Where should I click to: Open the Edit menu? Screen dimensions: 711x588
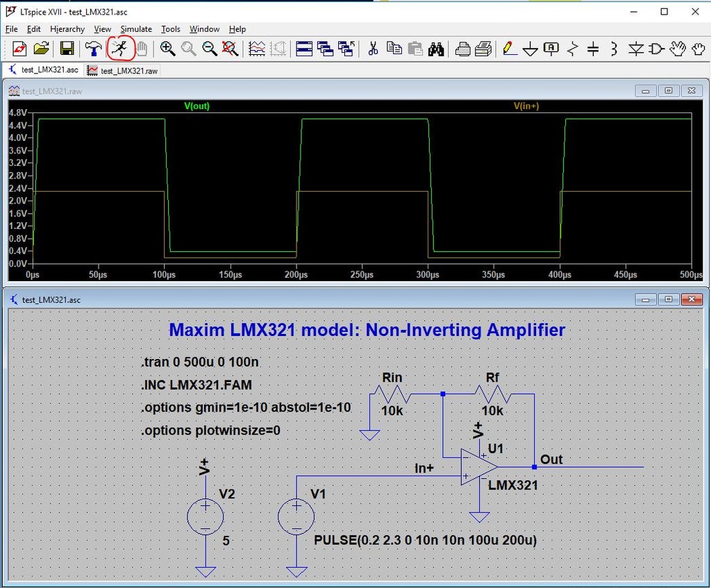33,29
